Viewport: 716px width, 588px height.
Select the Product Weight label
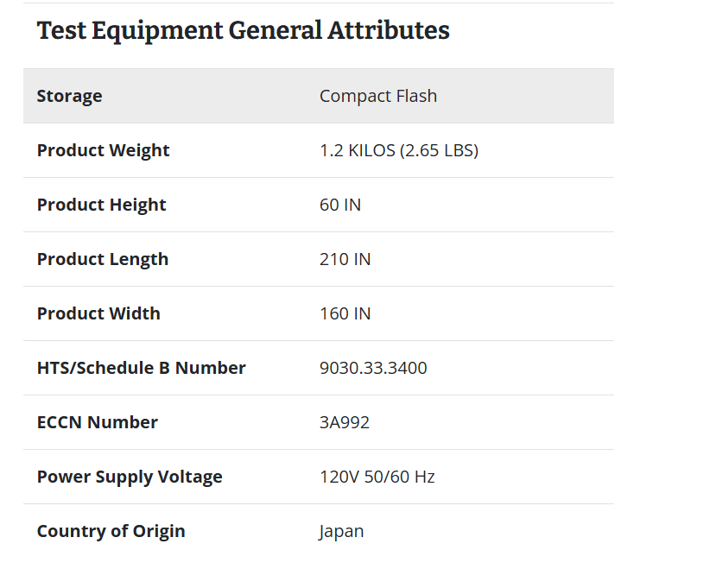103,150
